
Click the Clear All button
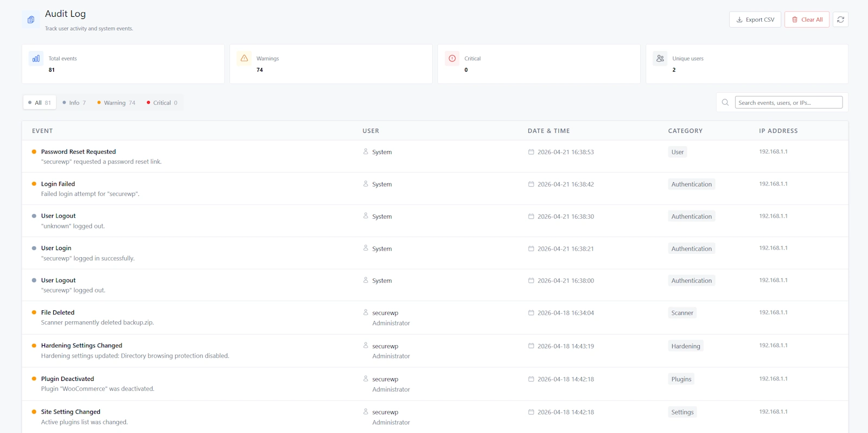coord(807,20)
